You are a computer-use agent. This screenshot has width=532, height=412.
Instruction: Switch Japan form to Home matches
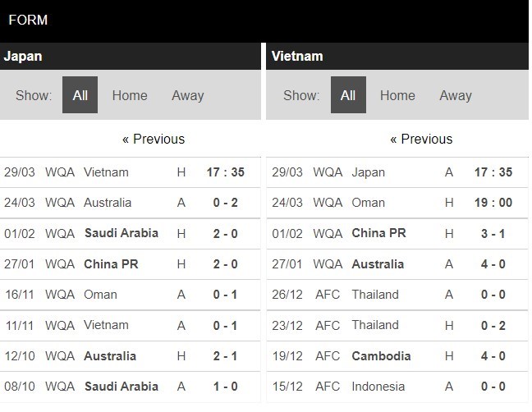[130, 95]
